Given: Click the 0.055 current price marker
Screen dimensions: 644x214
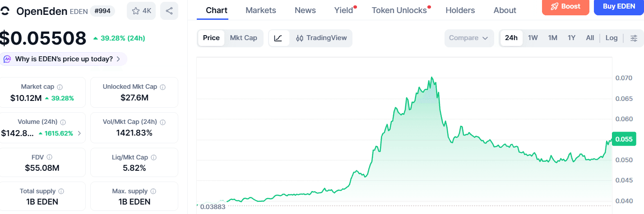Looking at the screenshot, I should tap(624, 139).
